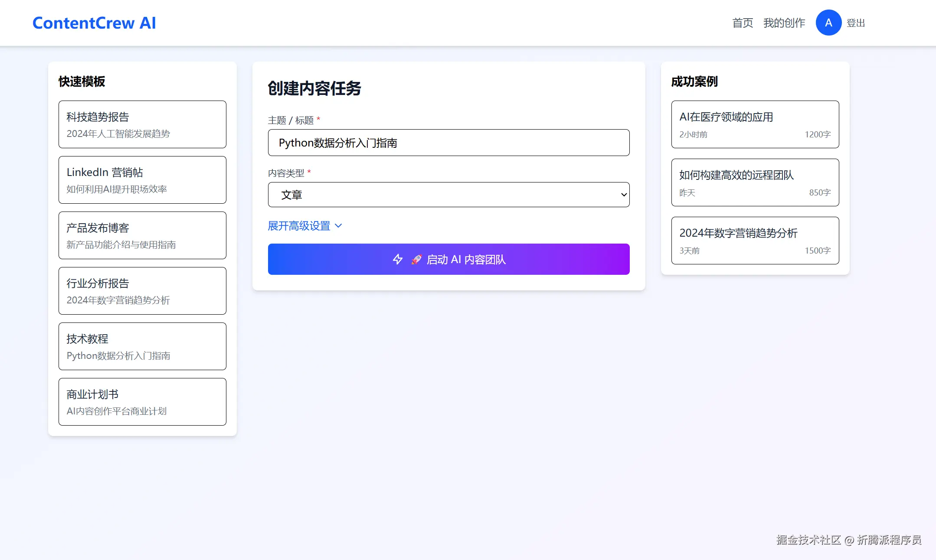
Task: Select the 产品发布博客 template
Action: click(x=142, y=235)
